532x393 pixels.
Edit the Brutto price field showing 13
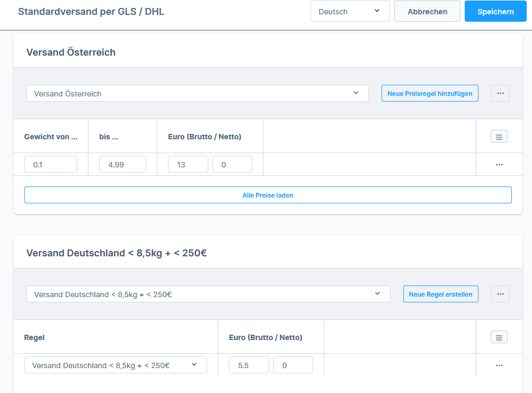pos(188,164)
